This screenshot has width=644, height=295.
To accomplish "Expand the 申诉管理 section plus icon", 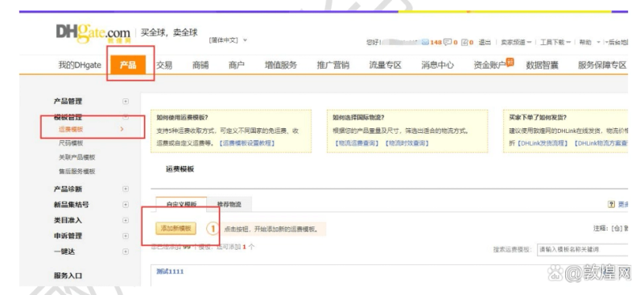I will 126,236.
